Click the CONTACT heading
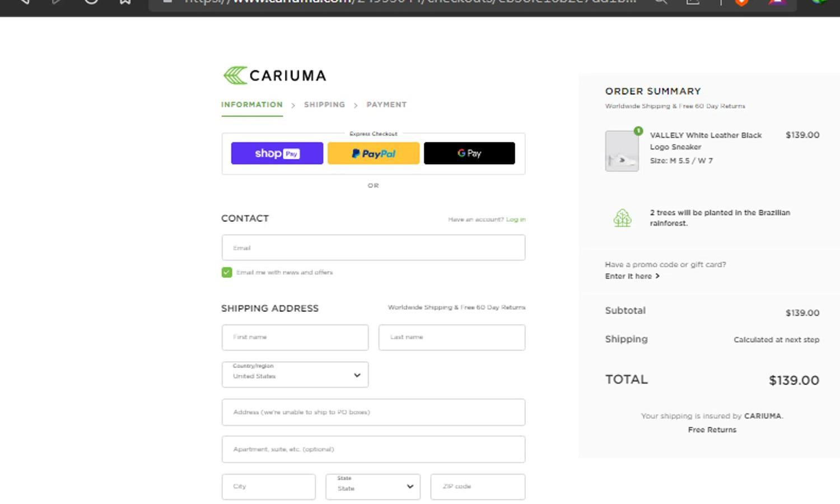840x504 pixels. click(x=245, y=218)
